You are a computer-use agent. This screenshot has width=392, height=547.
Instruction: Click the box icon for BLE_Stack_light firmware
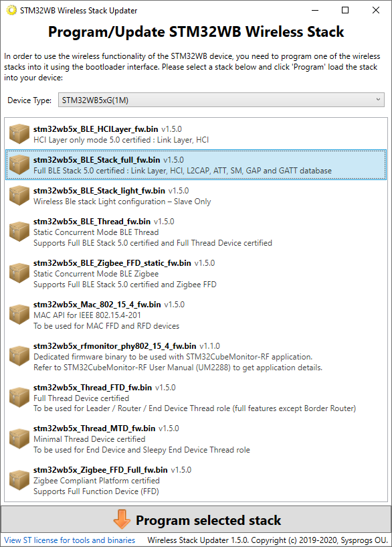[19, 196]
